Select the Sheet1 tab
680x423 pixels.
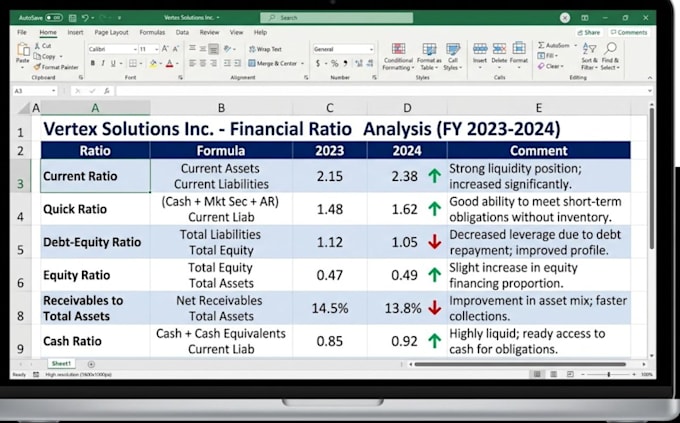[x=61, y=364]
